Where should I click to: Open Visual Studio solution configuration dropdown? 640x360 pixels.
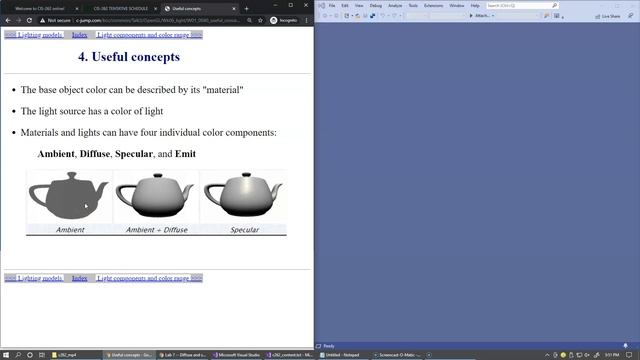(x=417, y=16)
